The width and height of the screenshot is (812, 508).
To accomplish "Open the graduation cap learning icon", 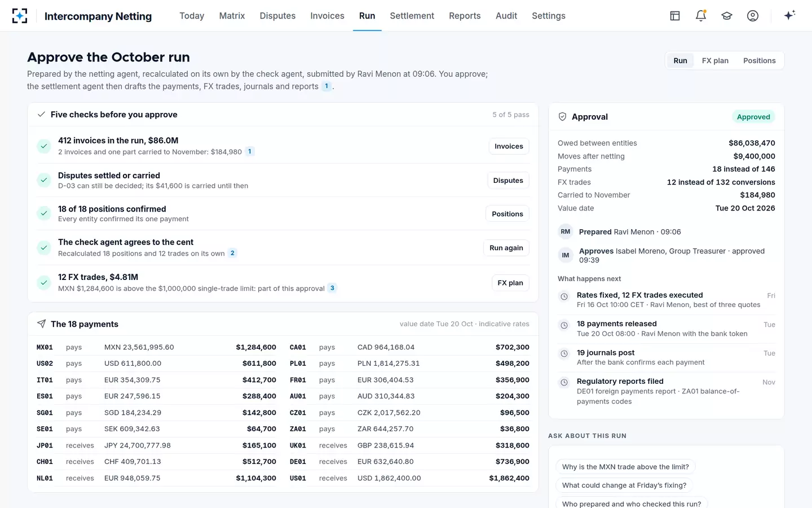I will (727, 16).
